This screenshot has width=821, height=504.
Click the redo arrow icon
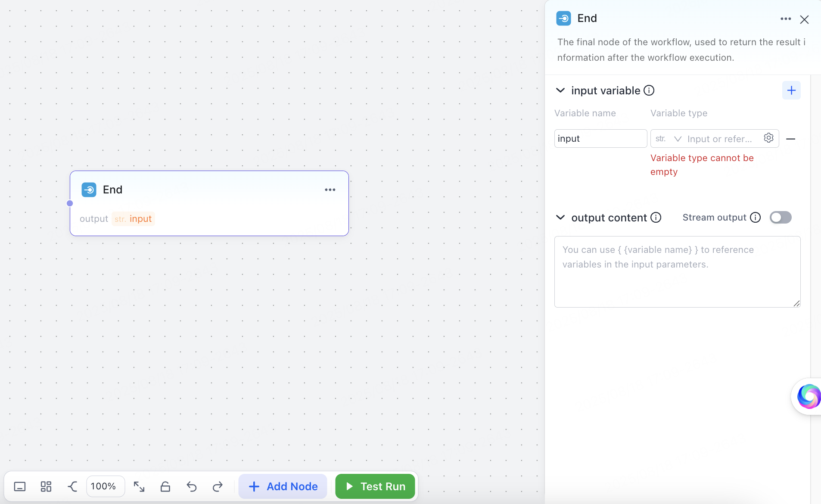pos(218,486)
